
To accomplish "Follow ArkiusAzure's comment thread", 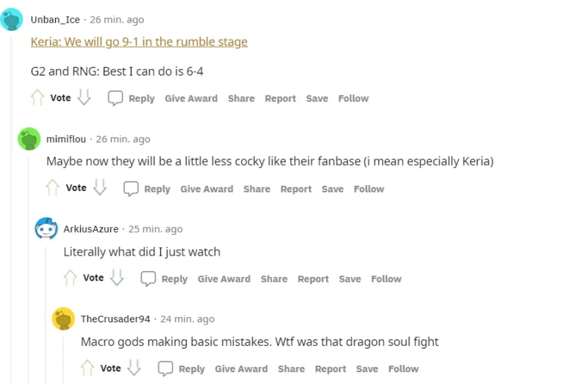I will pyautogui.click(x=386, y=279).
